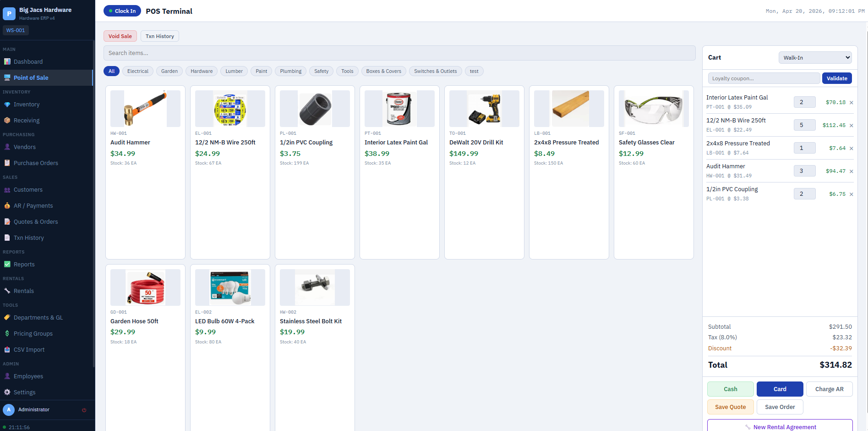Image resolution: width=868 pixels, height=431 pixels.
Task: Pay with Cash
Action: click(731, 389)
